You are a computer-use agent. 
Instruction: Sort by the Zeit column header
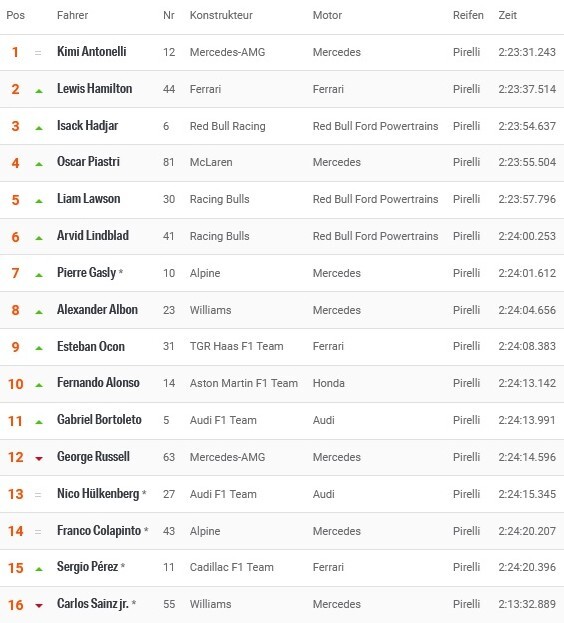pyautogui.click(x=508, y=15)
